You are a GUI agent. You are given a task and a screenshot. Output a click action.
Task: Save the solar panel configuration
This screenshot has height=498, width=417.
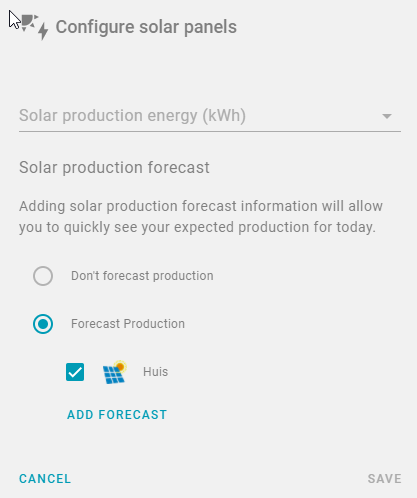pos(384,479)
